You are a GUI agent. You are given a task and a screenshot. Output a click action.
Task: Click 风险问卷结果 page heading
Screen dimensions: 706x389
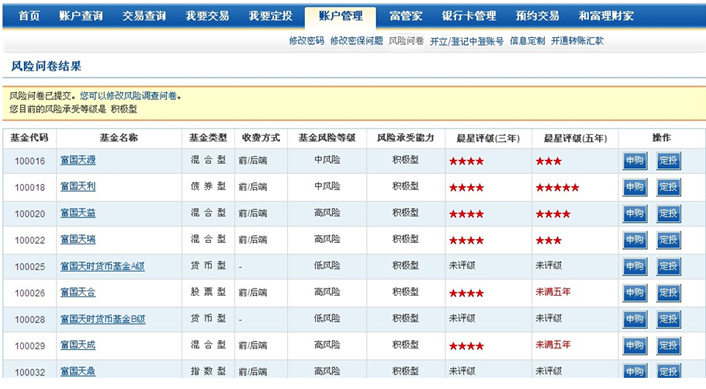pyautogui.click(x=46, y=66)
